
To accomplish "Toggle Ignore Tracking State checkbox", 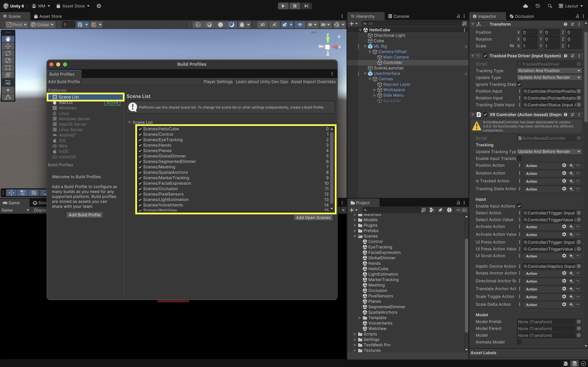I will tap(519, 84).
